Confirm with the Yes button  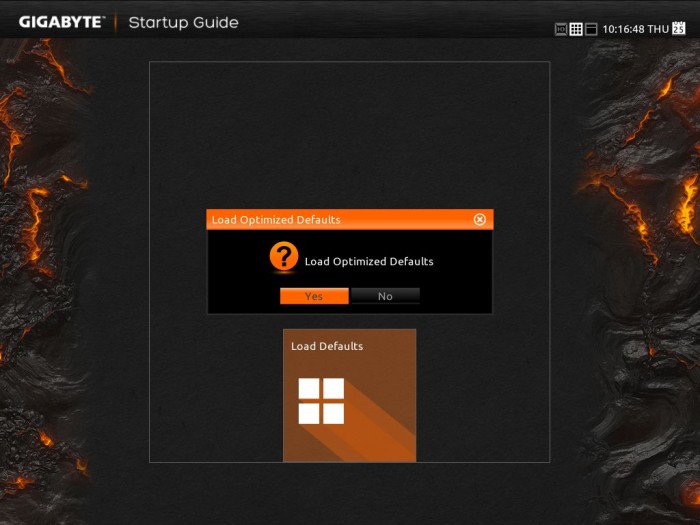[314, 296]
